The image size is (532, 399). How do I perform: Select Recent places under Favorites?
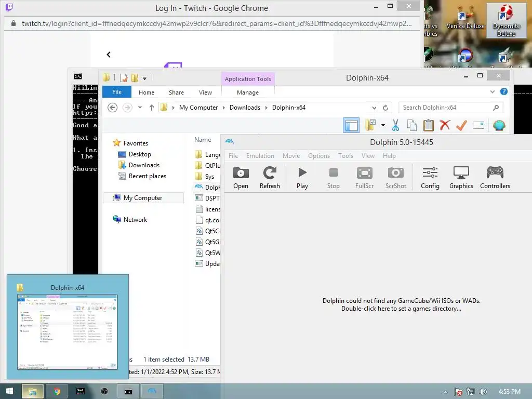147,176
